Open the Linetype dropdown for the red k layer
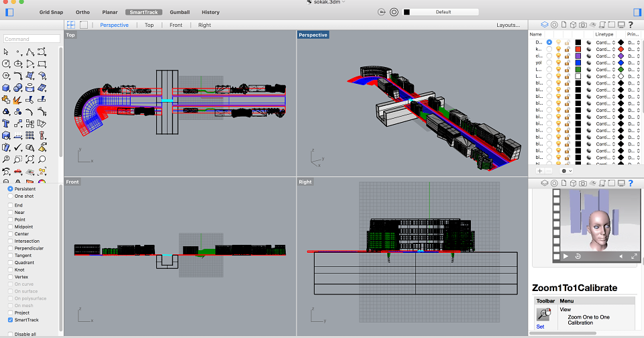The height and width of the screenshot is (338, 644). click(605, 49)
